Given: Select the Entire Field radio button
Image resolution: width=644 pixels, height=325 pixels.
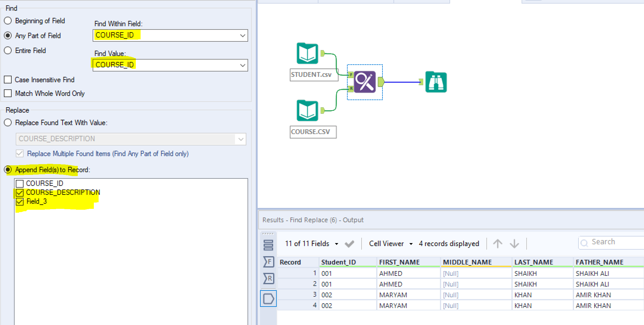Looking at the screenshot, I should click(8, 50).
